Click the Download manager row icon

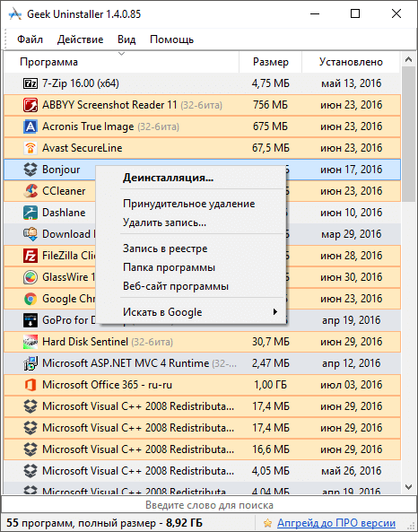pos(30,234)
